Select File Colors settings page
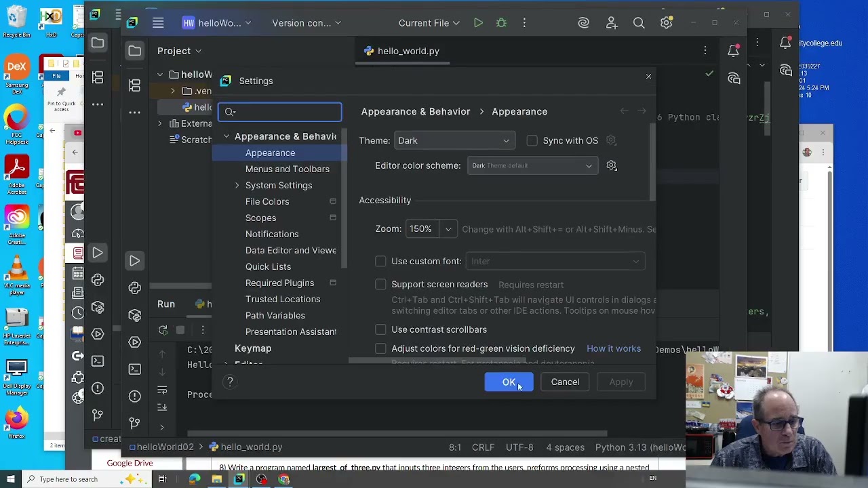868x488 pixels. (x=267, y=201)
